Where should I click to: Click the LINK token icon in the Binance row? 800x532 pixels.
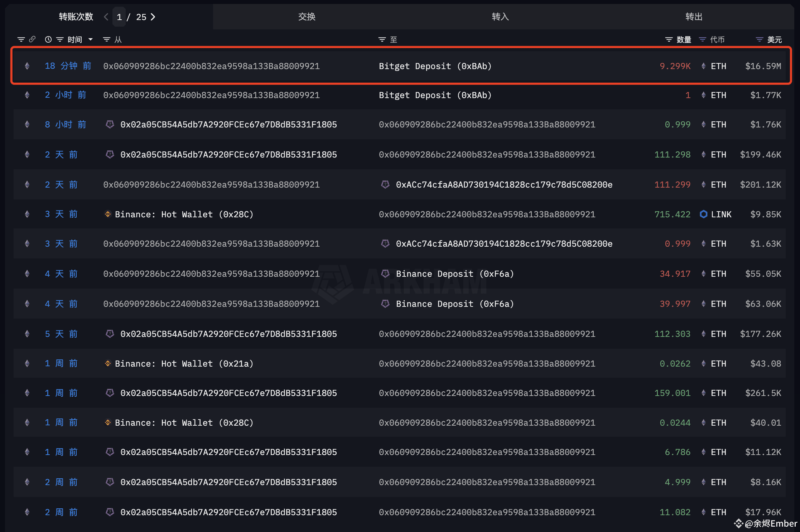click(703, 214)
